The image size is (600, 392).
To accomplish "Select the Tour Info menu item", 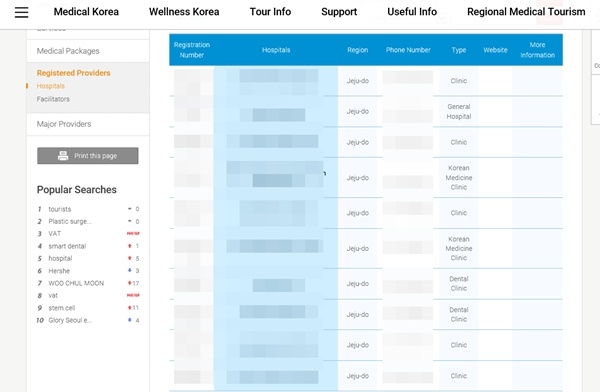I will 270,12.
